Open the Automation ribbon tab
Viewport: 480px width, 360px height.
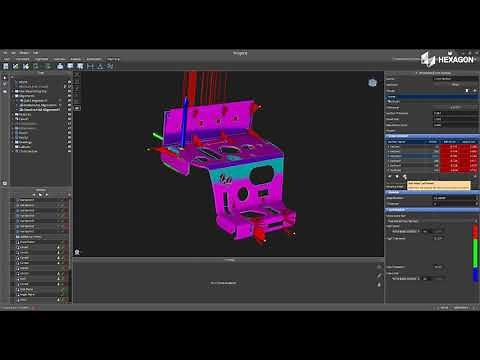coord(94,59)
